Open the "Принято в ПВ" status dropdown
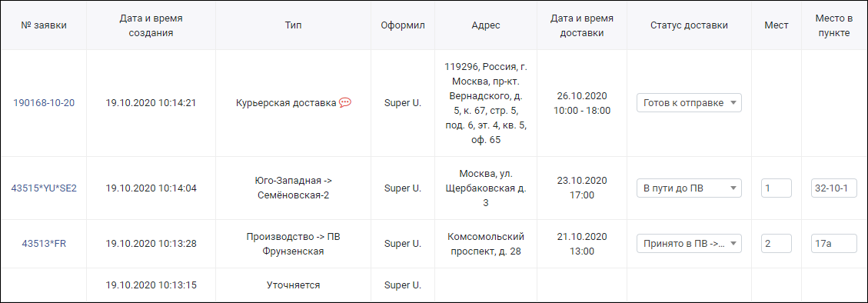 (689, 243)
